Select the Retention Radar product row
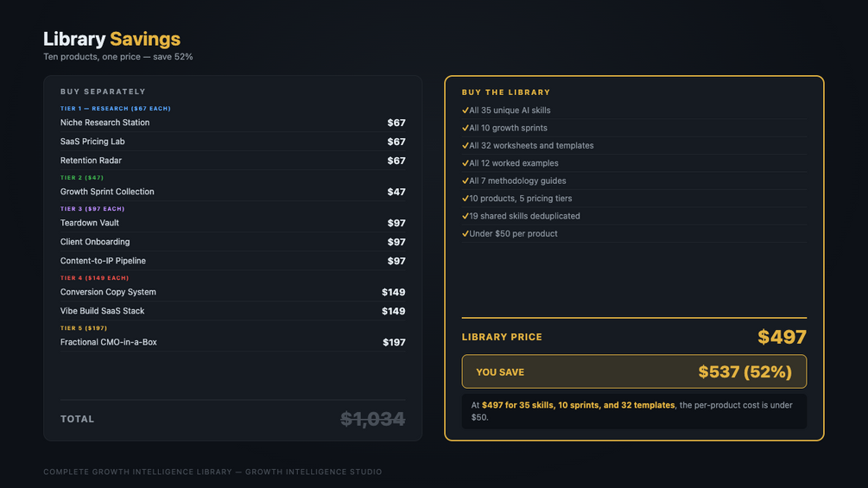Screen dimensions: 868x488 [232, 161]
